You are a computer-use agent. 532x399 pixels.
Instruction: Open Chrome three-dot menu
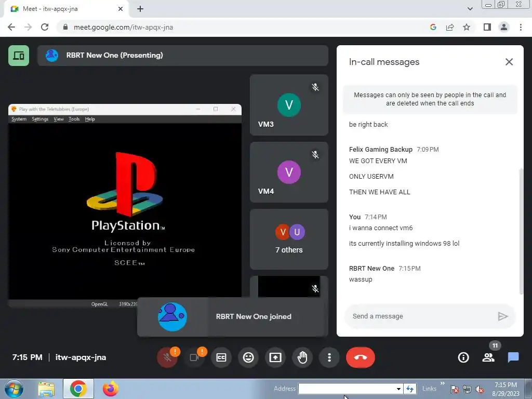click(521, 27)
